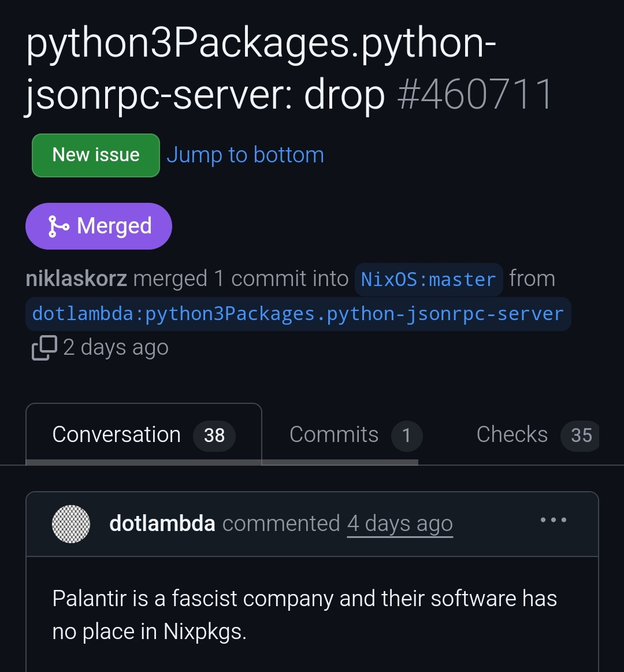Click the purple Merged status badge
The width and height of the screenshot is (624, 672).
pos(99,226)
